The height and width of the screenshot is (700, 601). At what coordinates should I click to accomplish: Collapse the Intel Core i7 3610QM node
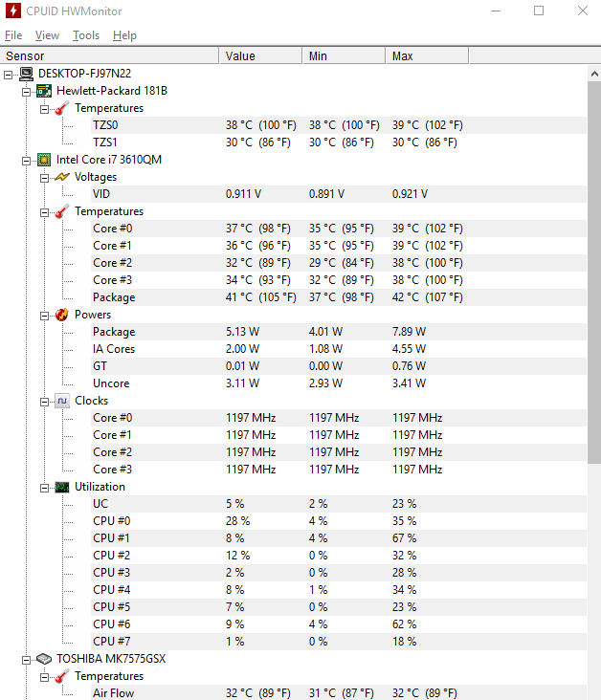click(27, 161)
